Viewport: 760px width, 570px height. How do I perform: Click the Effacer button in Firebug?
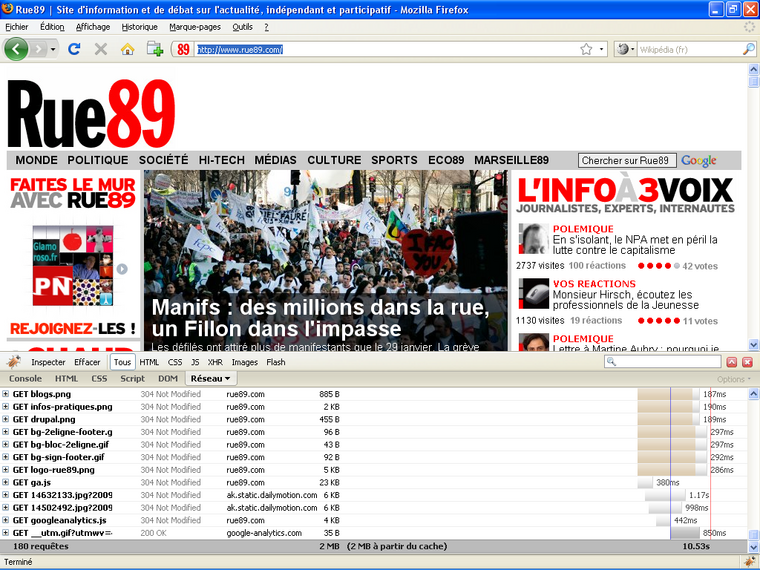[x=87, y=362]
